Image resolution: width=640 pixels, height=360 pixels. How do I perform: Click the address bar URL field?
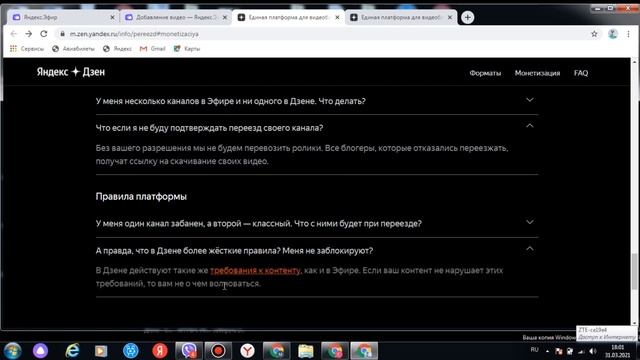pos(327,34)
